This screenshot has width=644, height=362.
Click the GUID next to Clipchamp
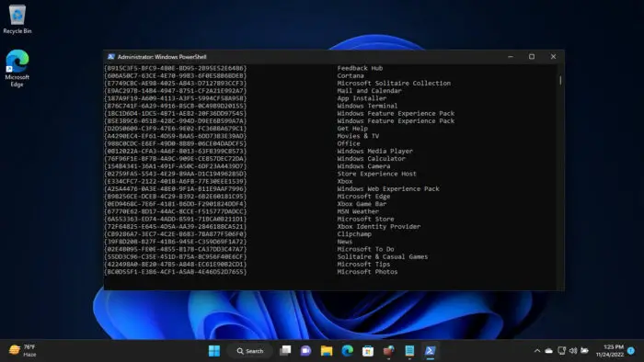coord(176,234)
